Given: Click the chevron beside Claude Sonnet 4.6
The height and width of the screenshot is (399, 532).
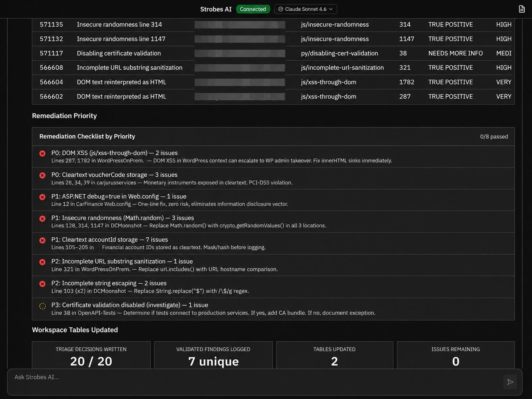Looking at the screenshot, I should click(331, 9).
